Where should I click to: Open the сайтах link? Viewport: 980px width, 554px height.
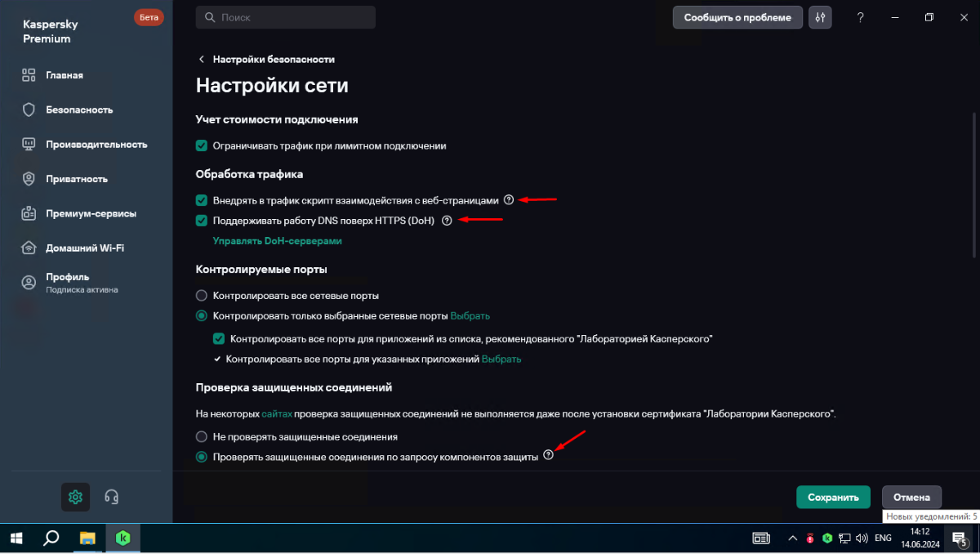277,414
